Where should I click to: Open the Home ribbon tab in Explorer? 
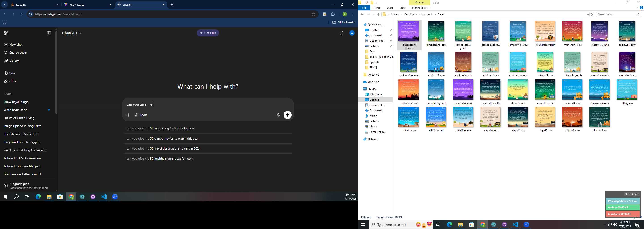(x=377, y=8)
